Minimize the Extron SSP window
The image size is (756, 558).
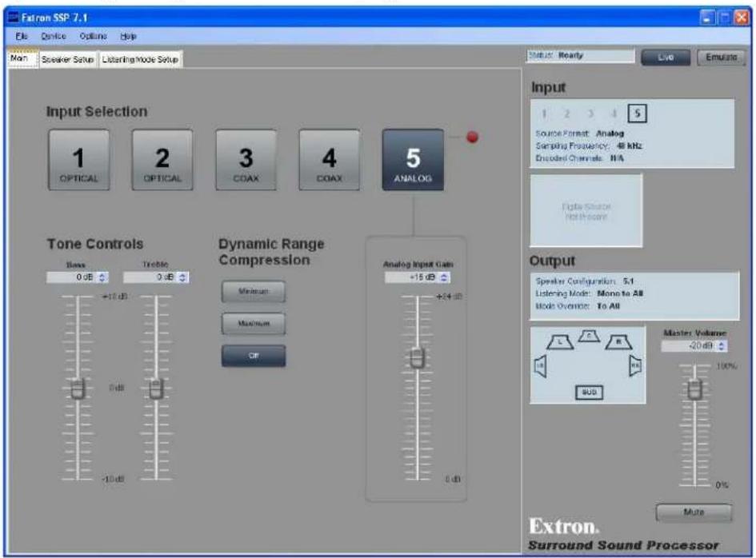tap(707, 18)
